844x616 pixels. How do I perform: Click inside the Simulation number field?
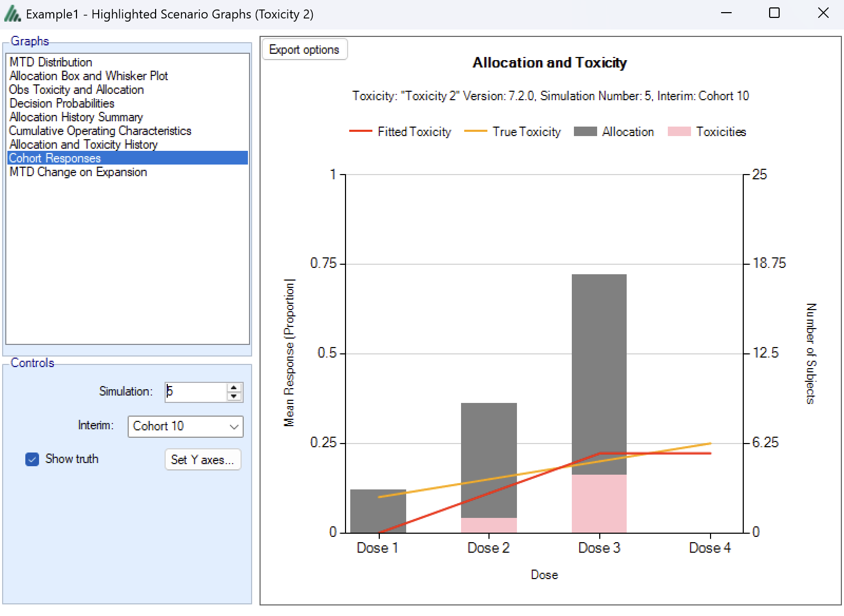(195, 392)
